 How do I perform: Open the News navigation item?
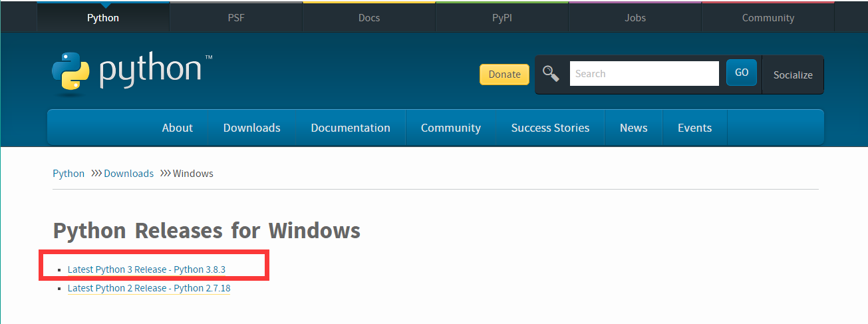[634, 128]
